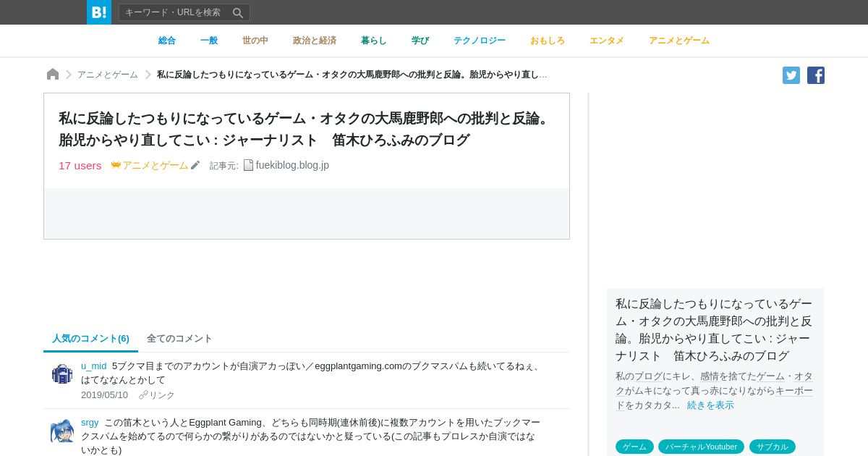Open the Hatena Bookmark B! logo
Viewport: 868px width, 456px height.
click(99, 12)
